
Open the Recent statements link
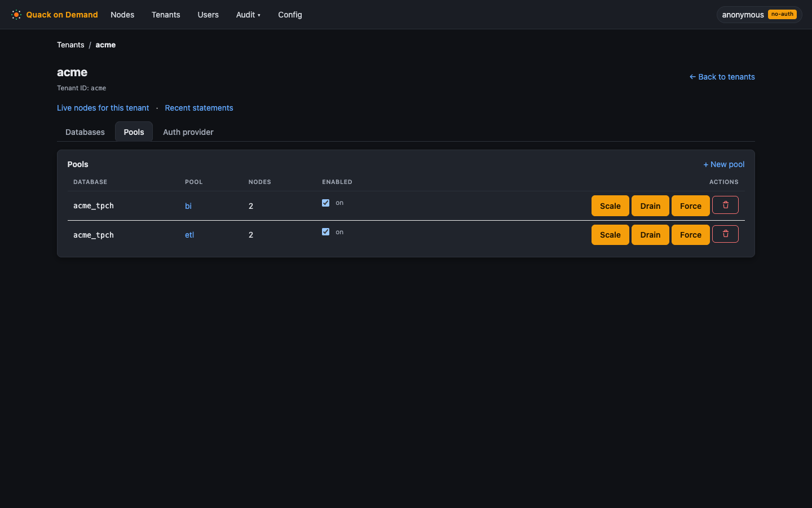tap(199, 108)
